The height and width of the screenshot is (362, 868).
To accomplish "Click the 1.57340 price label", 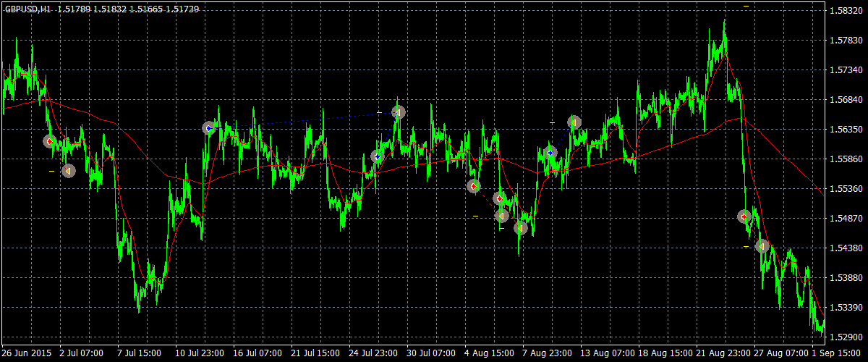I will tap(847, 70).
